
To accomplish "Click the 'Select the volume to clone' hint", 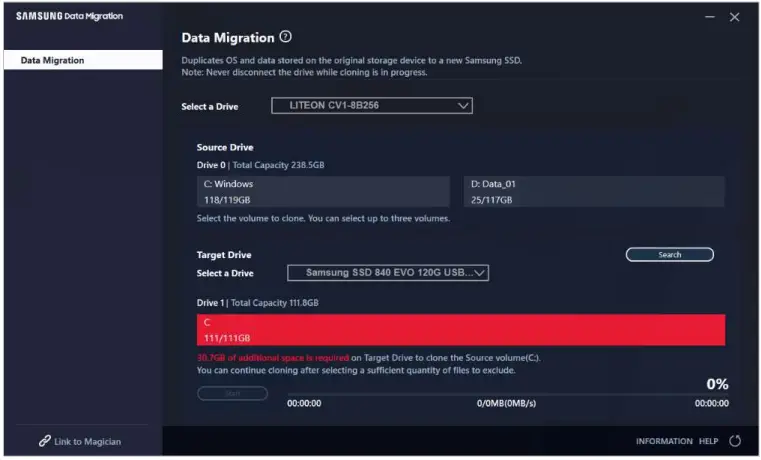I will pyautogui.click(x=323, y=218).
